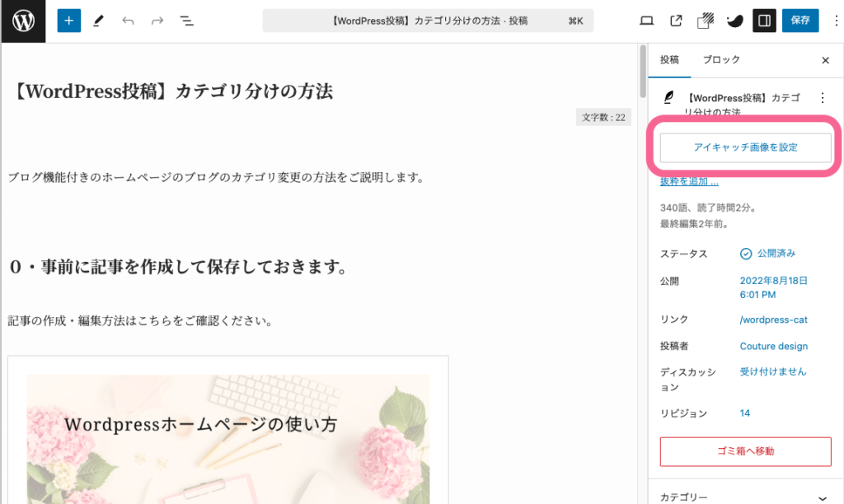Click the laptop preview view icon
Image resolution: width=844 pixels, height=504 pixels.
click(646, 21)
